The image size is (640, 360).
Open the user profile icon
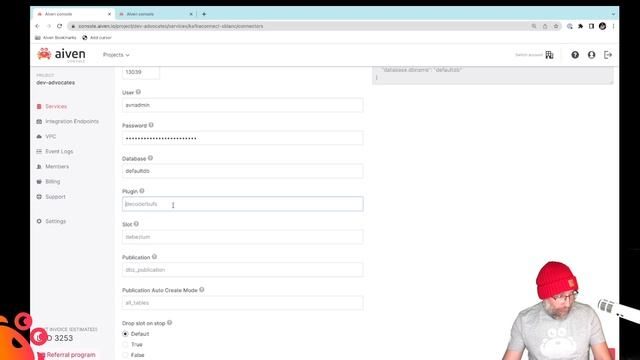click(591, 55)
